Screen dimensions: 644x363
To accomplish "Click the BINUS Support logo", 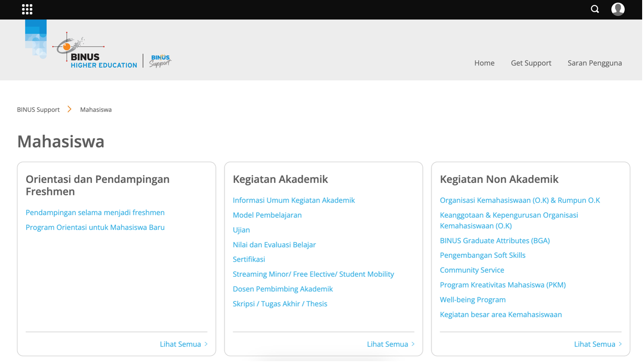I will 160,60.
